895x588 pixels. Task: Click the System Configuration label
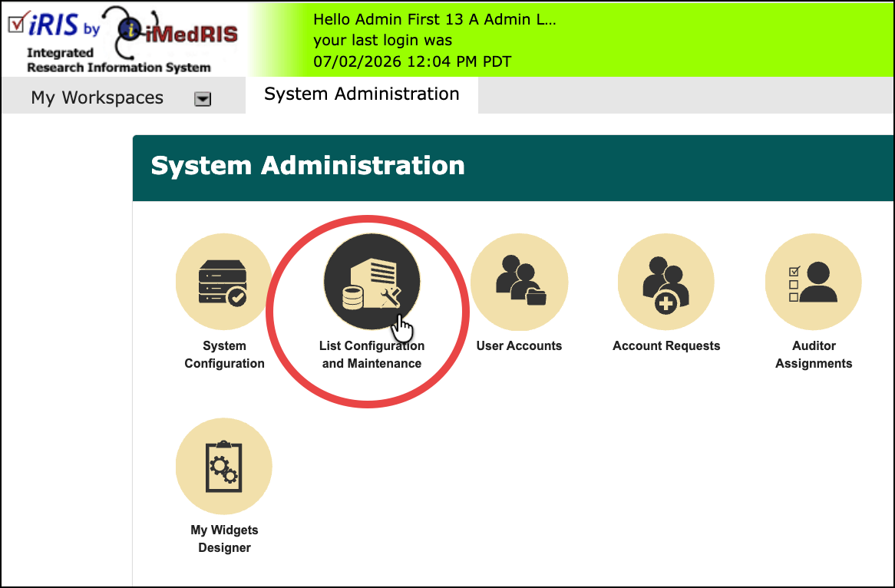coord(224,355)
